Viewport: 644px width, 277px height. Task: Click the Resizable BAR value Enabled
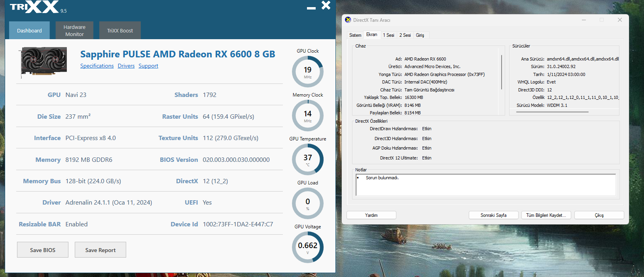pos(77,224)
